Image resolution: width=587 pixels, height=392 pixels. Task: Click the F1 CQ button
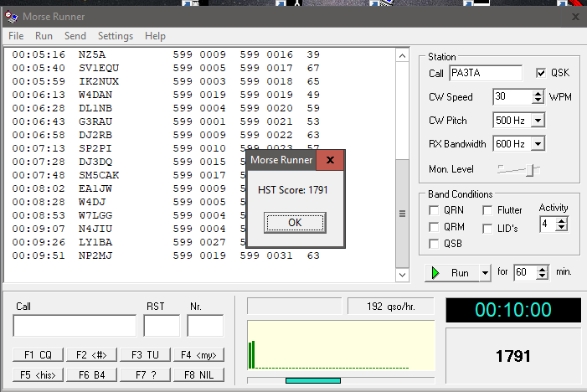[x=39, y=354]
